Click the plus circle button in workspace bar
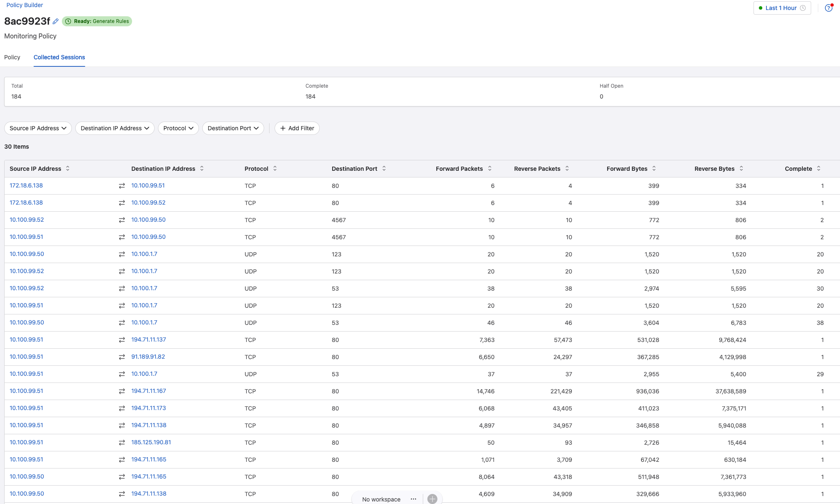Screen dimensions: 840x504 click(433, 499)
